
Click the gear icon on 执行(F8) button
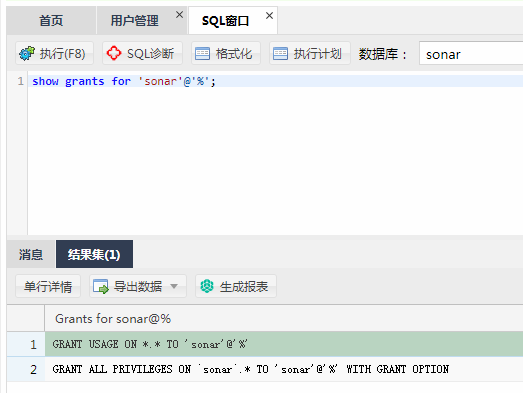(x=27, y=53)
